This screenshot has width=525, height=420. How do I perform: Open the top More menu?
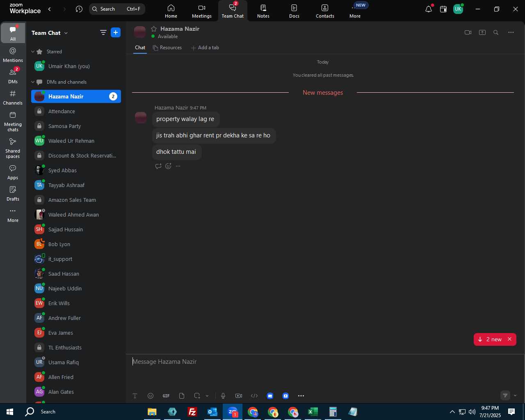click(x=355, y=11)
